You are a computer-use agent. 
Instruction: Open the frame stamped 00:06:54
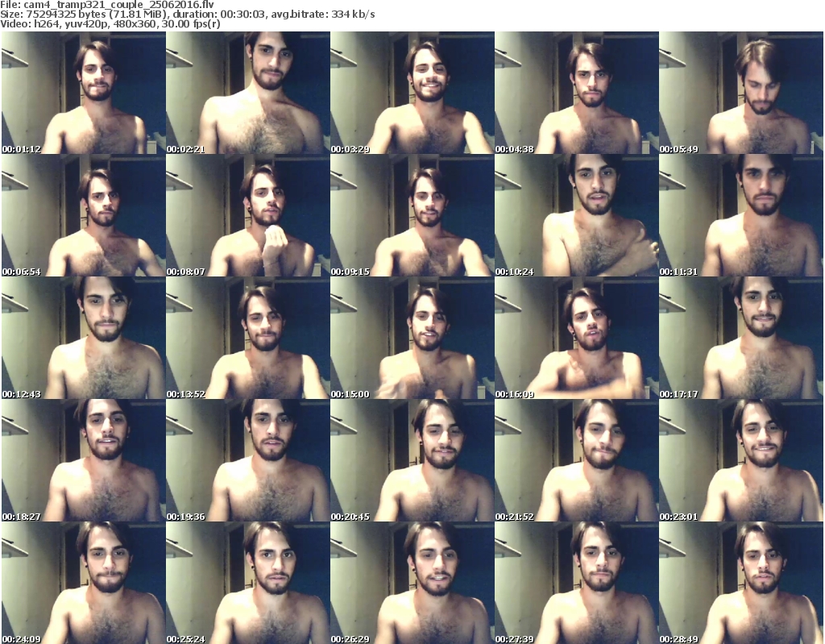pos(84,215)
